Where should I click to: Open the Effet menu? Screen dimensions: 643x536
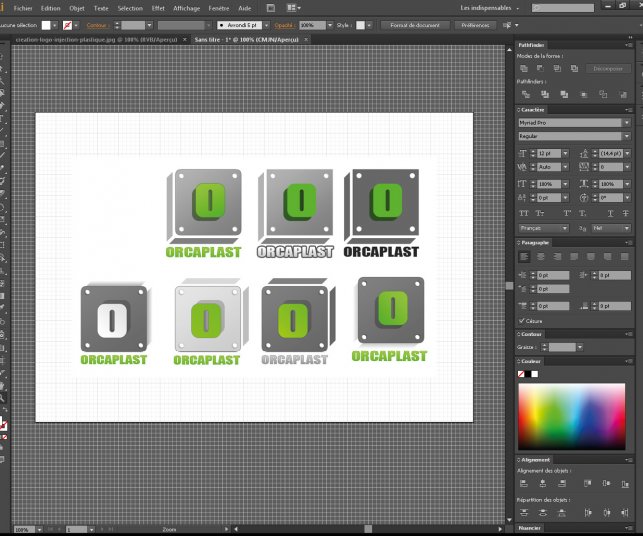(158, 7)
